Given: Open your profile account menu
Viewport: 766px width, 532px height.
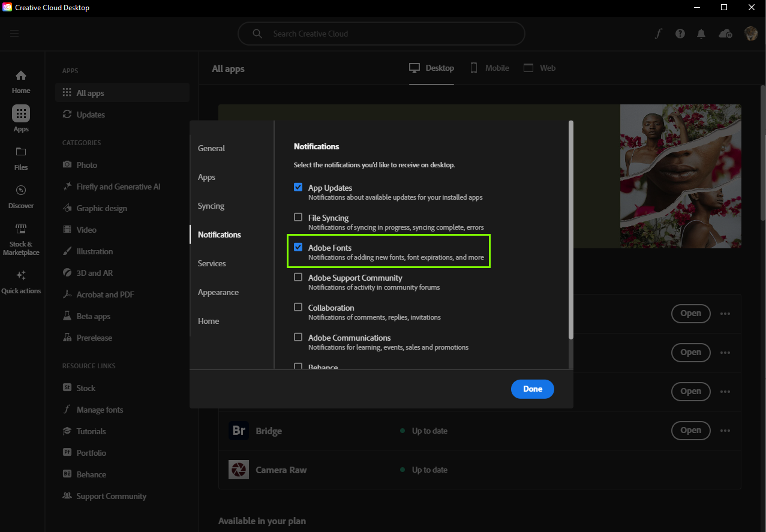Looking at the screenshot, I should pos(750,34).
